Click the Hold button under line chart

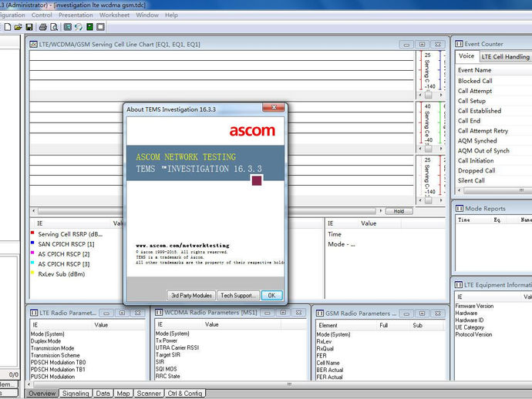pyautogui.click(x=399, y=211)
